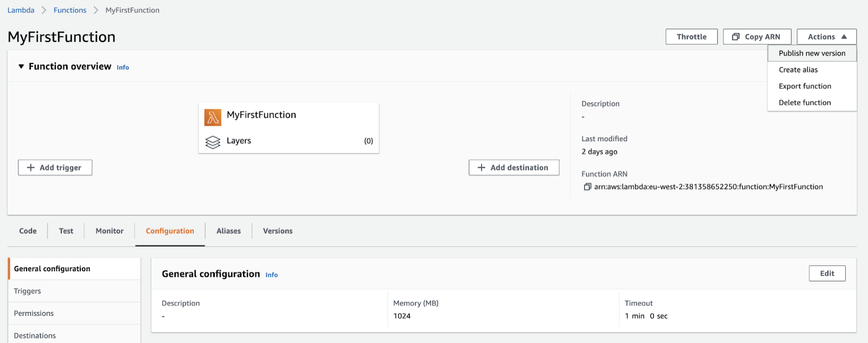This screenshot has width=868, height=343.
Task: Click the Layers row in function card
Action: (289, 141)
